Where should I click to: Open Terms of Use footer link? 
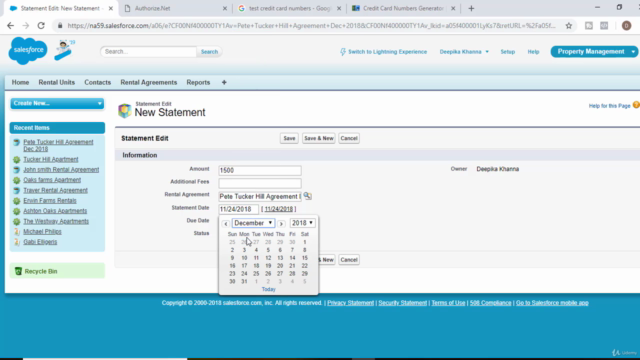coord(448,303)
